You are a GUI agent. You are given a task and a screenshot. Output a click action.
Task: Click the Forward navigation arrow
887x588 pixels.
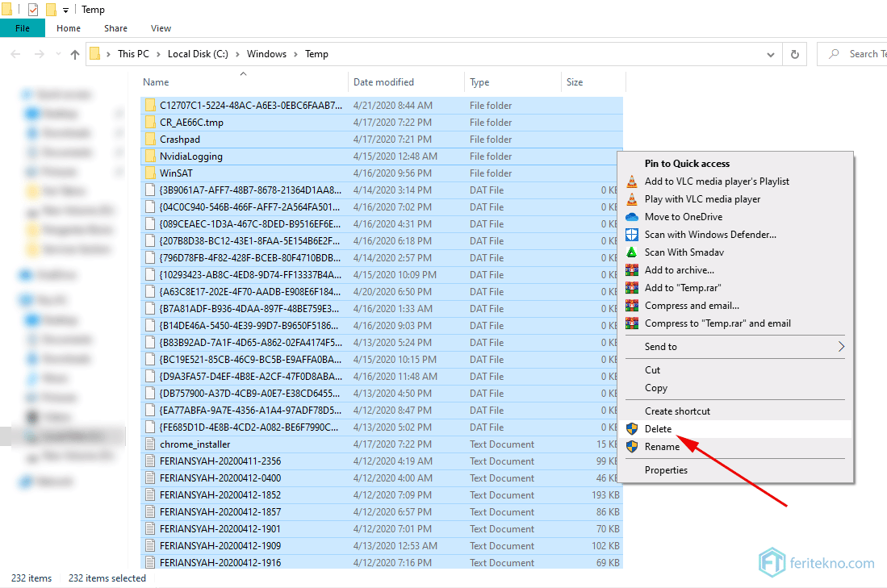click(39, 54)
